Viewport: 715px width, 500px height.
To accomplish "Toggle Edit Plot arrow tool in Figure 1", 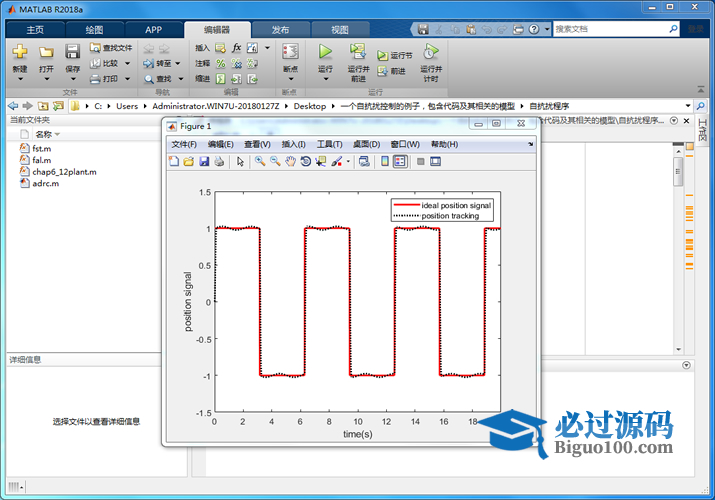I will click(x=240, y=161).
